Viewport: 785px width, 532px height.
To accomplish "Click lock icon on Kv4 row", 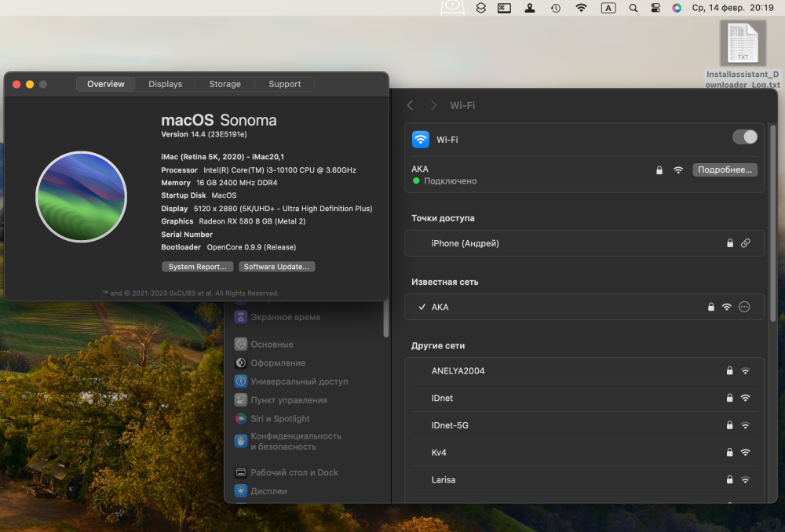I will [729, 453].
